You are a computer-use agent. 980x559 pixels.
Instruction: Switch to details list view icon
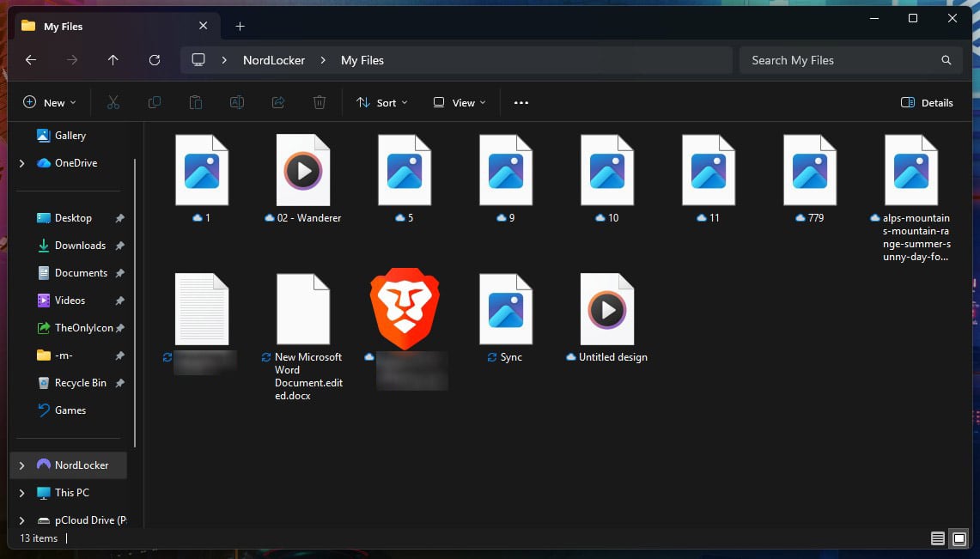pyautogui.click(x=938, y=538)
